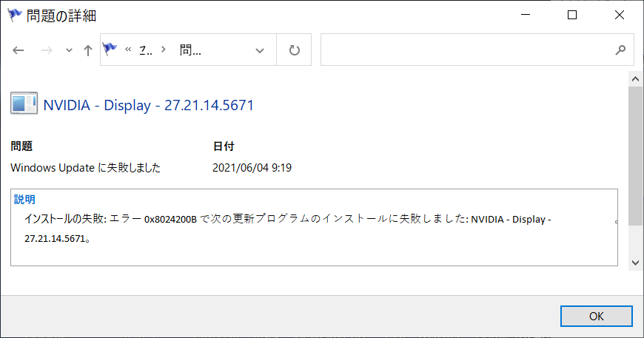The width and height of the screenshot is (644, 338).
Task: Click the flag icon in the address bar
Action: [110, 50]
